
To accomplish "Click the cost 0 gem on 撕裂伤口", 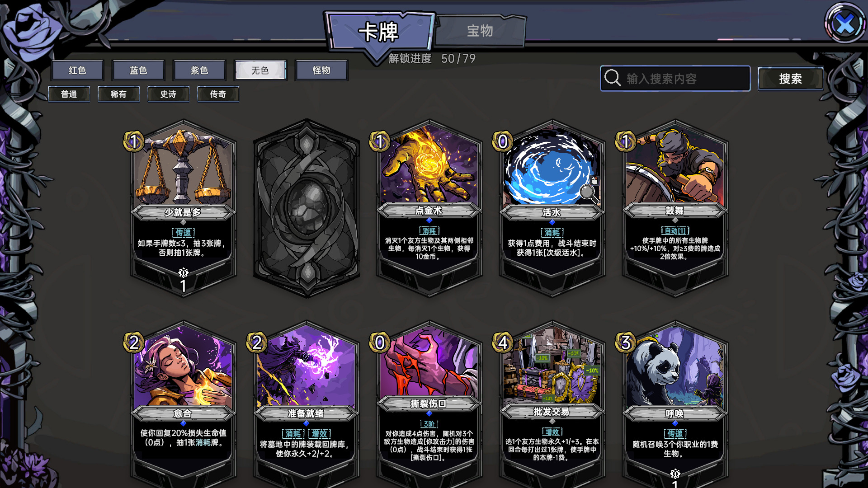I will 380,343.
